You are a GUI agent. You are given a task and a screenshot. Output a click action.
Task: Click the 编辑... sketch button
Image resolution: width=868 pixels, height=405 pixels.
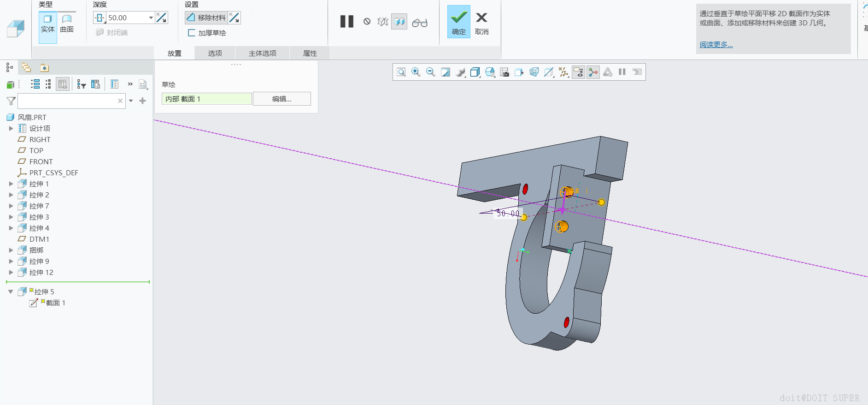click(282, 99)
